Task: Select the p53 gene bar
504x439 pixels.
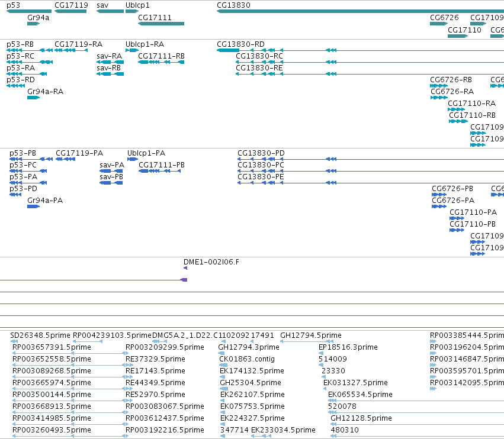Action: [29, 11]
